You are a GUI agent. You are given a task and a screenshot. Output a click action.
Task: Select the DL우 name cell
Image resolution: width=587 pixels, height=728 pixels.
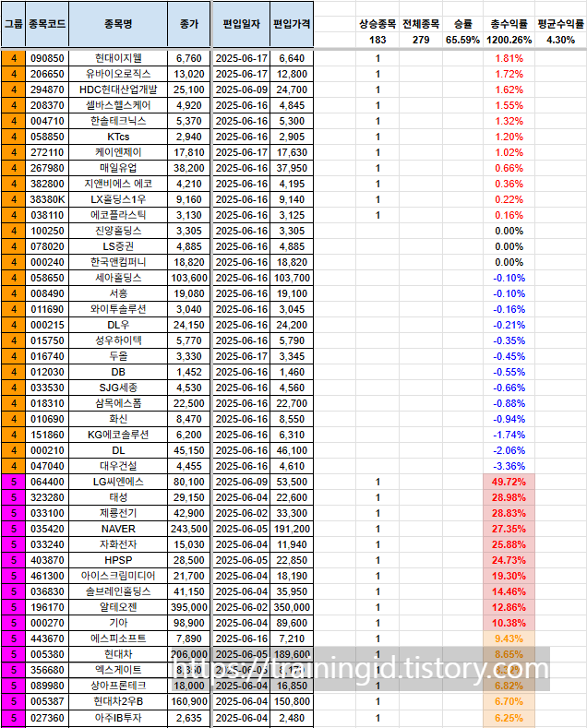[118, 325]
